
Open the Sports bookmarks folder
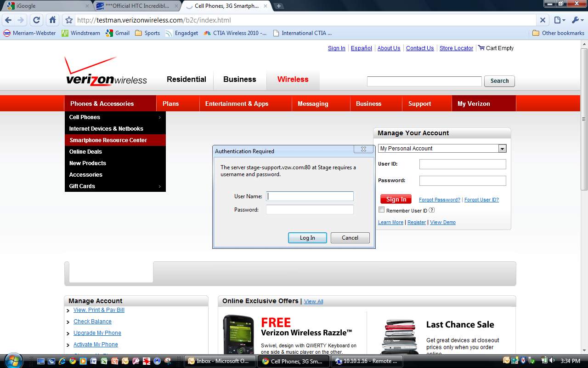pyautogui.click(x=147, y=33)
